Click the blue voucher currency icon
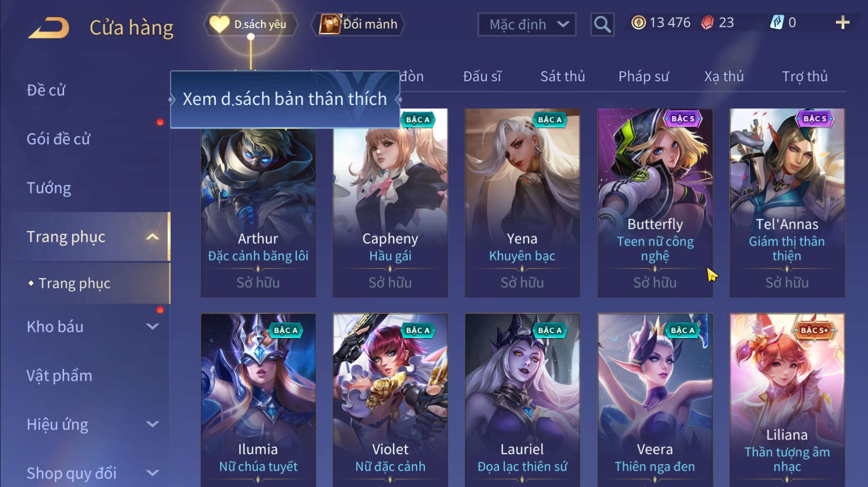The image size is (868, 487). (x=777, y=23)
